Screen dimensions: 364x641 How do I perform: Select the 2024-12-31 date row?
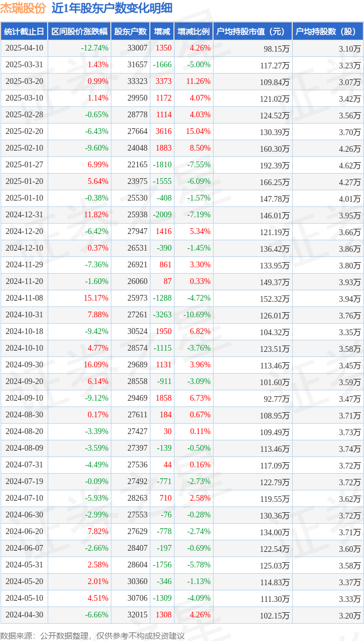click(182, 215)
